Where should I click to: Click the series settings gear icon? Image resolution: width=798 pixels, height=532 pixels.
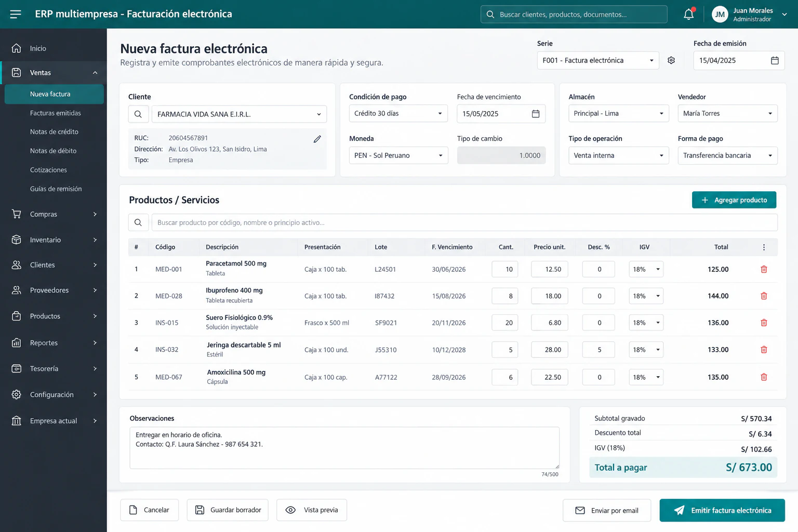(671, 60)
